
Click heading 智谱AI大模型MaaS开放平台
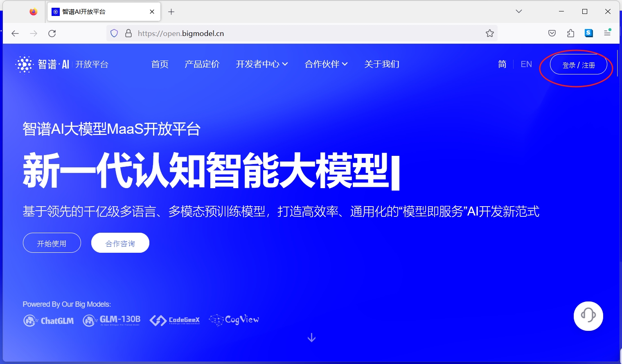[x=111, y=129]
